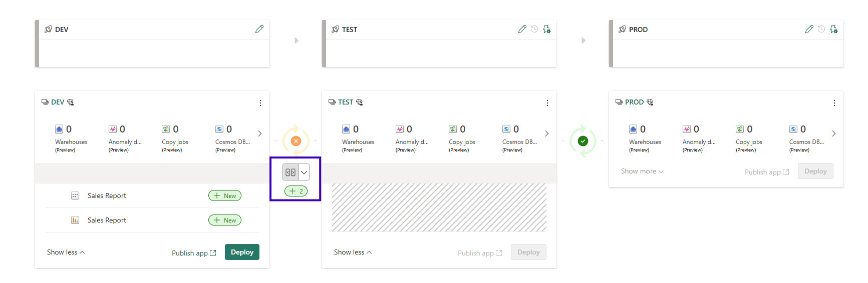Open deployment rules icon on PROD stage
Screen dimensions: 868x283
click(834, 29)
